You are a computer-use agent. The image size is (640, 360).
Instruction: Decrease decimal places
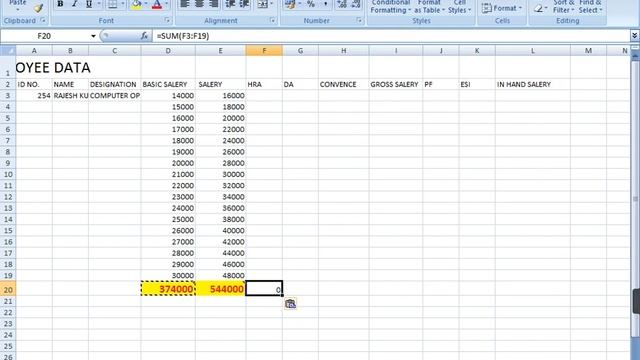click(x=356, y=4)
